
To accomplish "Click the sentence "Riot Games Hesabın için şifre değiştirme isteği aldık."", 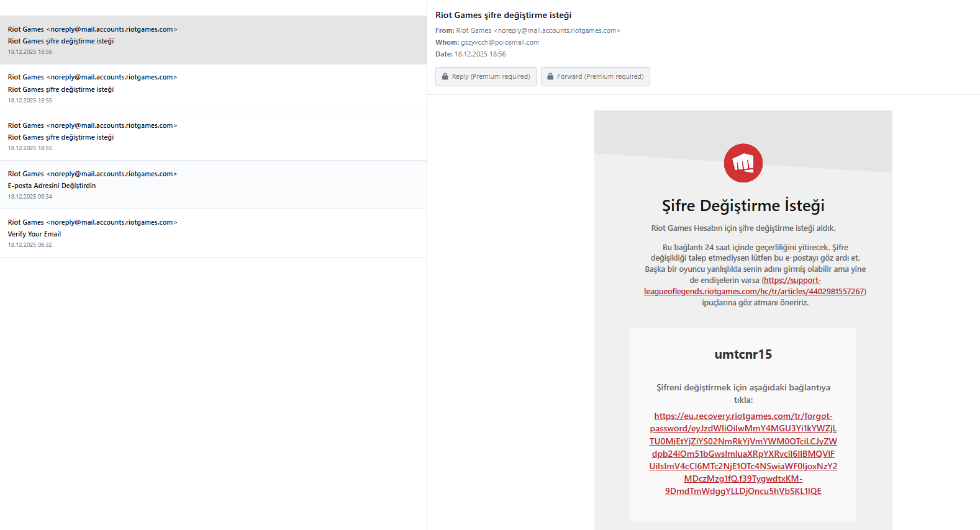I will tap(743, 228).
